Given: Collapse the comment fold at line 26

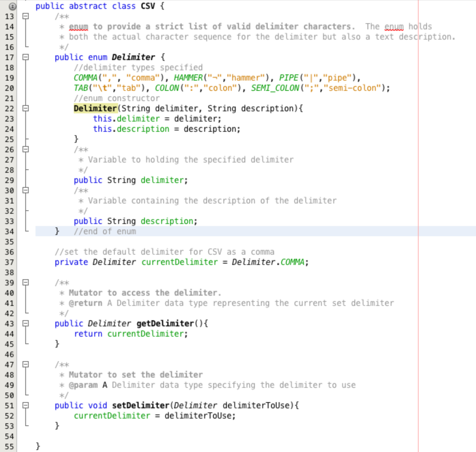Looking at the screenshot, I should pyautogui.click(x=26, y=149).
